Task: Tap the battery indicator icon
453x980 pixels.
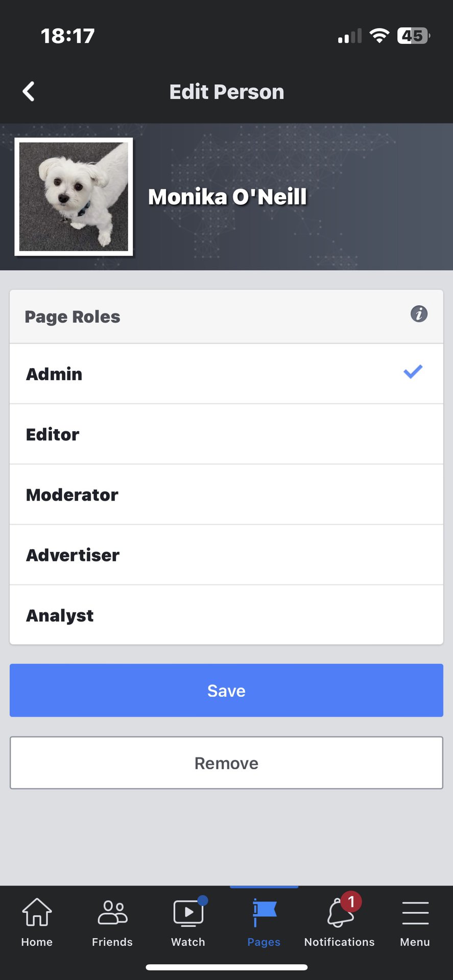Action: tap(413, 36)
